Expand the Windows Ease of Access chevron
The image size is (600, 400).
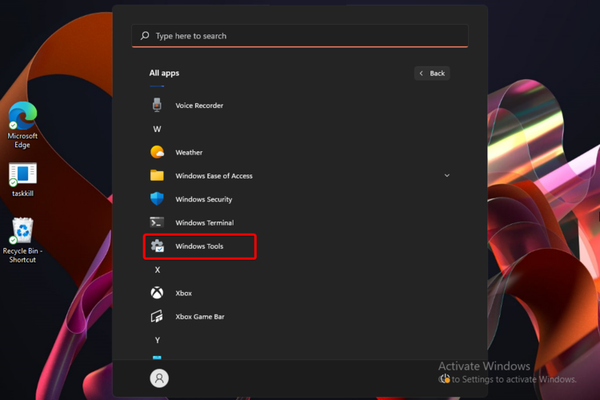(x=446, y=176)
